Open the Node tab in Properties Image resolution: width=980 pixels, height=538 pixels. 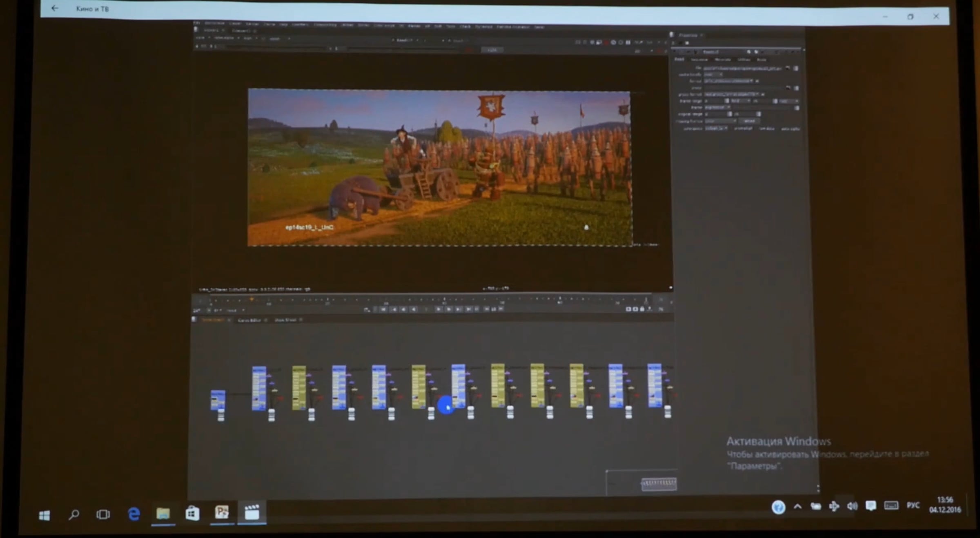coord(762,60)
